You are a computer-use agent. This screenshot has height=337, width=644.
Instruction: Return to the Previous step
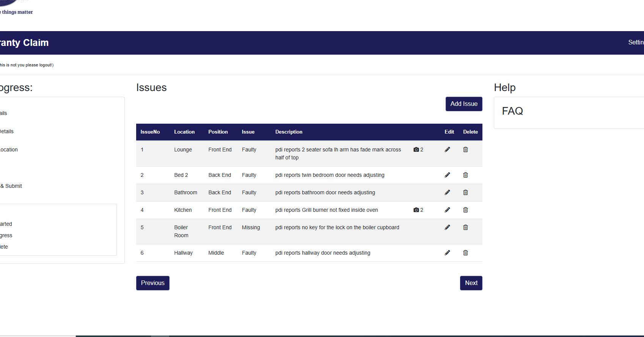152,283
